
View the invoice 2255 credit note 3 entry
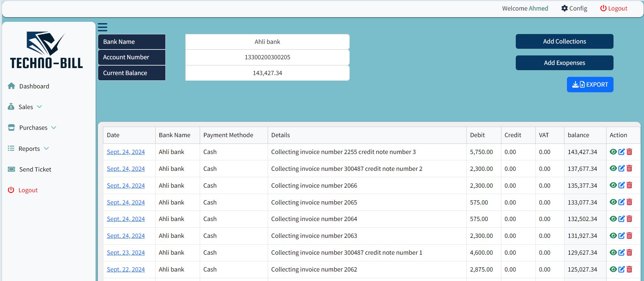(x=613, y=152)
